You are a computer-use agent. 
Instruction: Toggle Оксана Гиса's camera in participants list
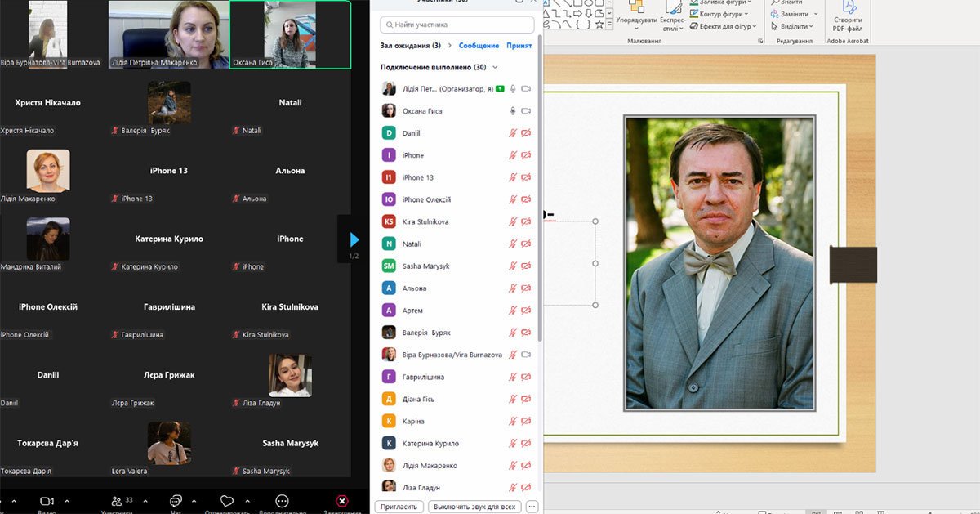pos(527,110)
